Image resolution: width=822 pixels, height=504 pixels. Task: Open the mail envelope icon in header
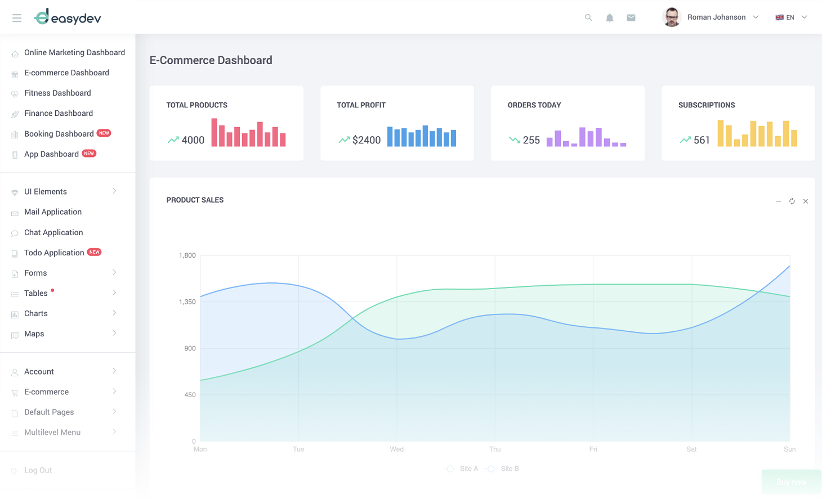click(x=631, y=17)
